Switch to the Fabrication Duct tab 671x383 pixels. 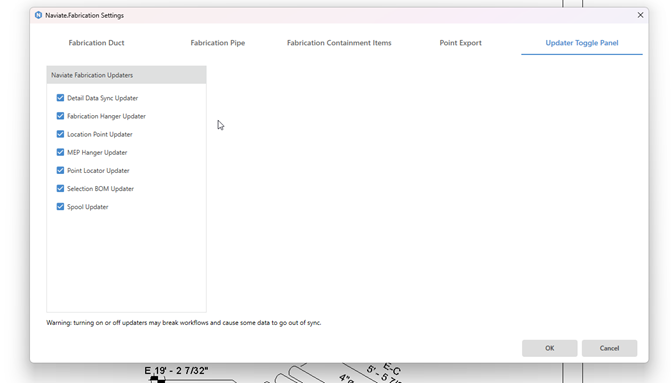tap(96, 43)
